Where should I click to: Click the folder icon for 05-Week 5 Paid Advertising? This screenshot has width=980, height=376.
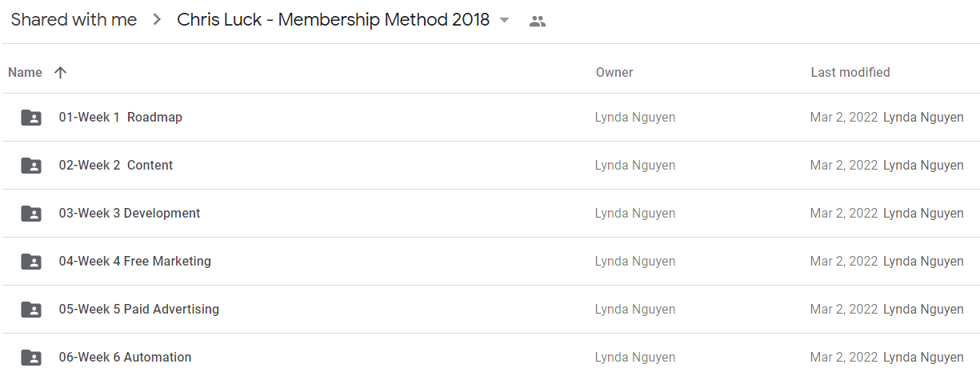[x=31, y=310]
